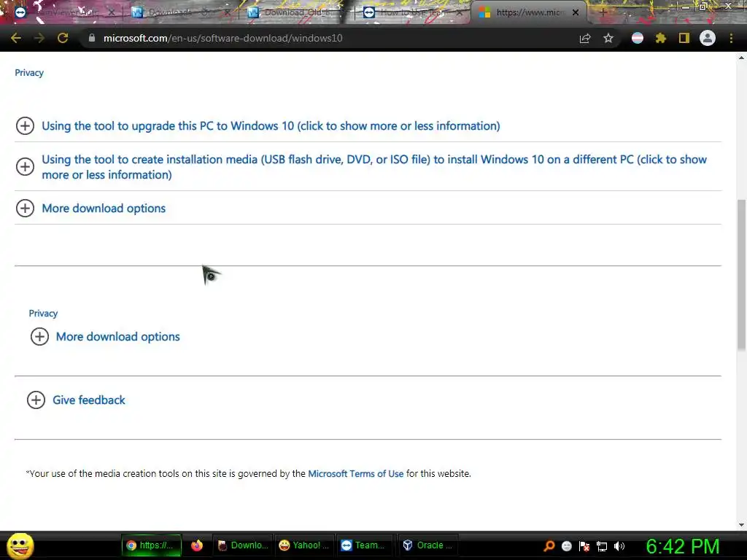This screenshot has width=747, height=560.
Task: Open the flag action center tray icon
Action: (584, 546)
